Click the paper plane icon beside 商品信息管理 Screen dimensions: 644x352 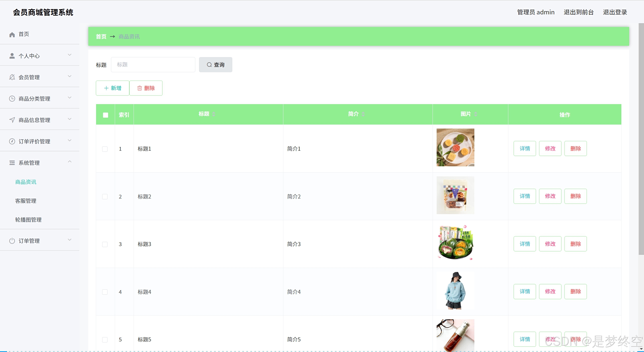click(12, 120)
